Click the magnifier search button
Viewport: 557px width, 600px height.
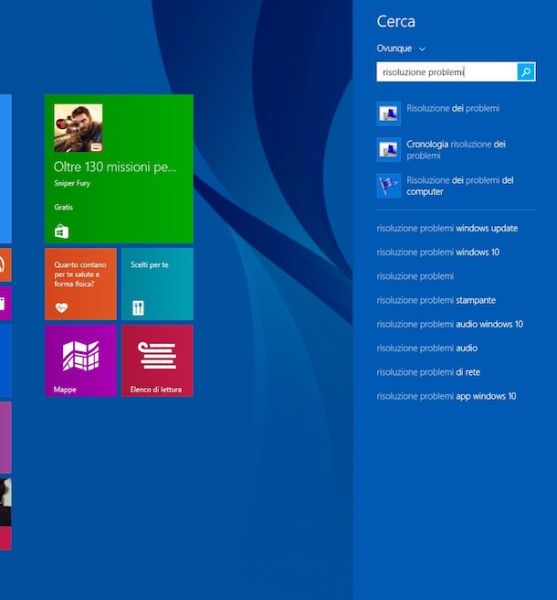click(526, 72)
